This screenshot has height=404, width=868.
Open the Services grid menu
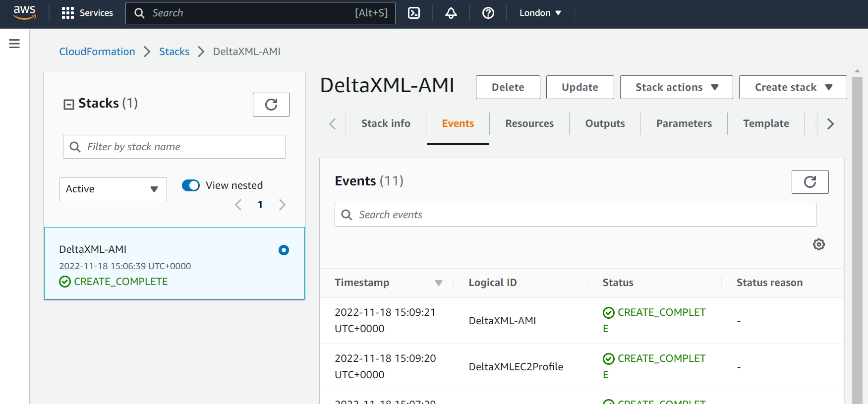87,13
